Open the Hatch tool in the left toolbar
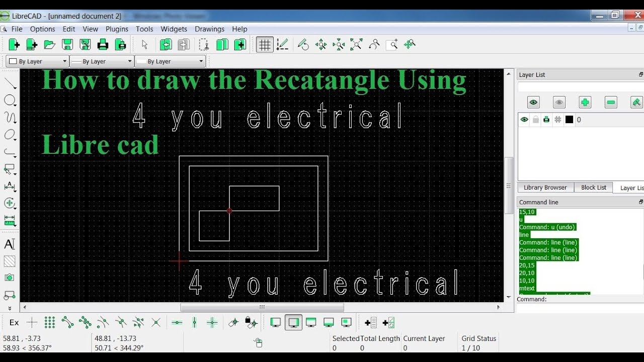The width and height of the screenshot is (644, 362). coord(10,261)
